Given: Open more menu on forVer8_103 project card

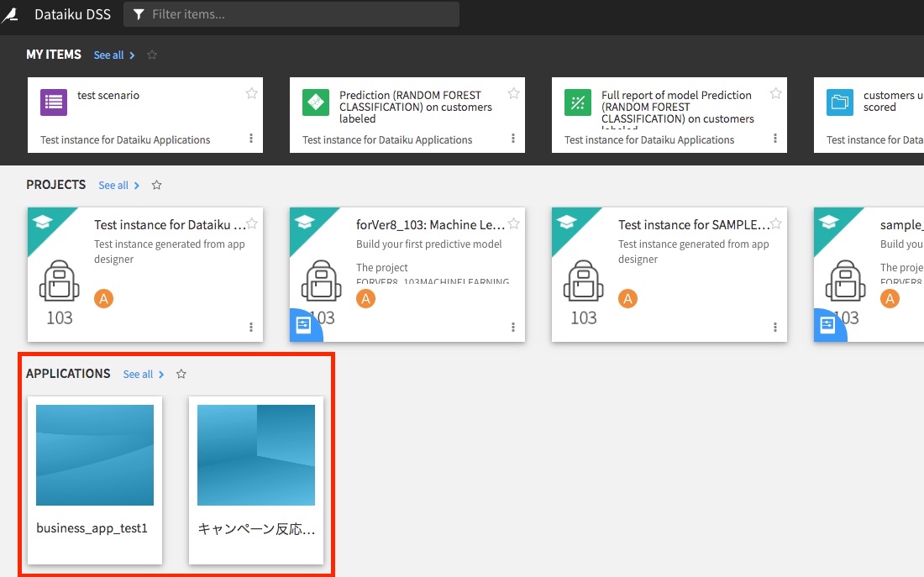Looking at the screenshot, I should coord(513,327).
